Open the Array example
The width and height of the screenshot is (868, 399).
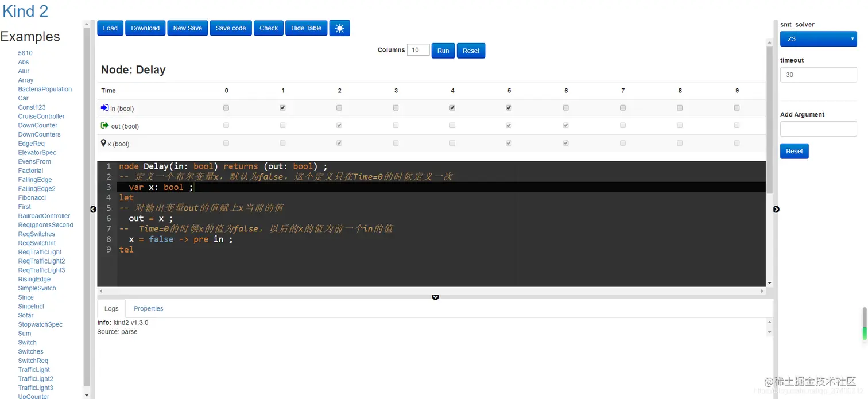[26, 80]
